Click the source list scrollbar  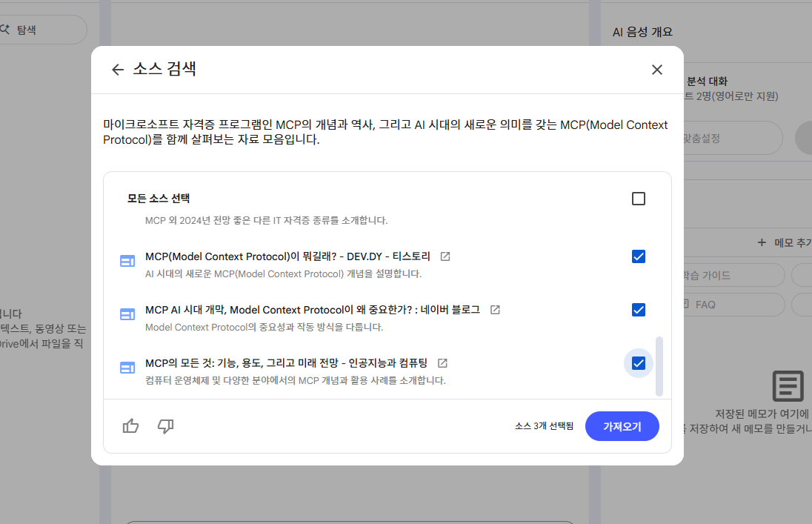pyautogui.click(x=659, y=366)
